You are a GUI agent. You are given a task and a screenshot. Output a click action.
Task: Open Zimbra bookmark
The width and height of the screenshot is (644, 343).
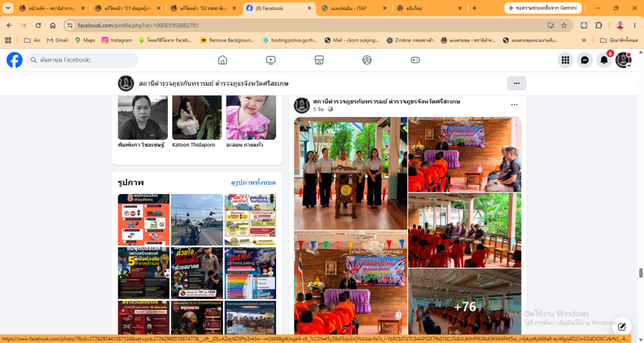click(x=410, y=40)
